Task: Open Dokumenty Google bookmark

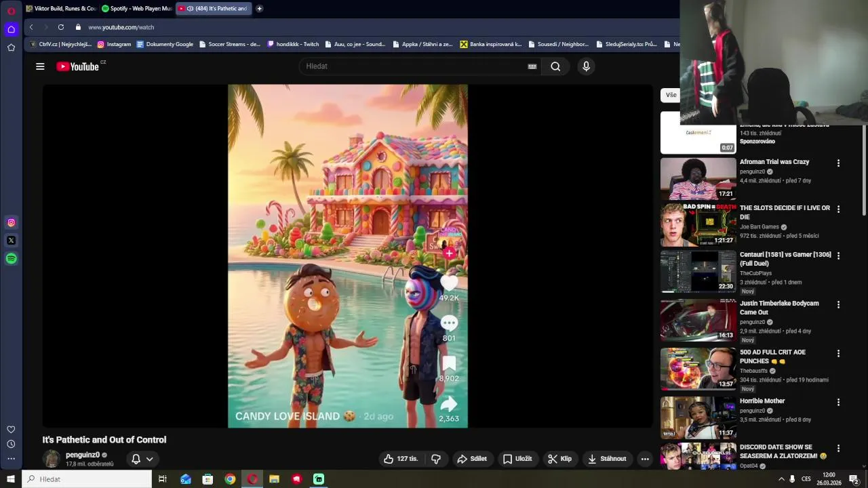Action: coord(165,44)
